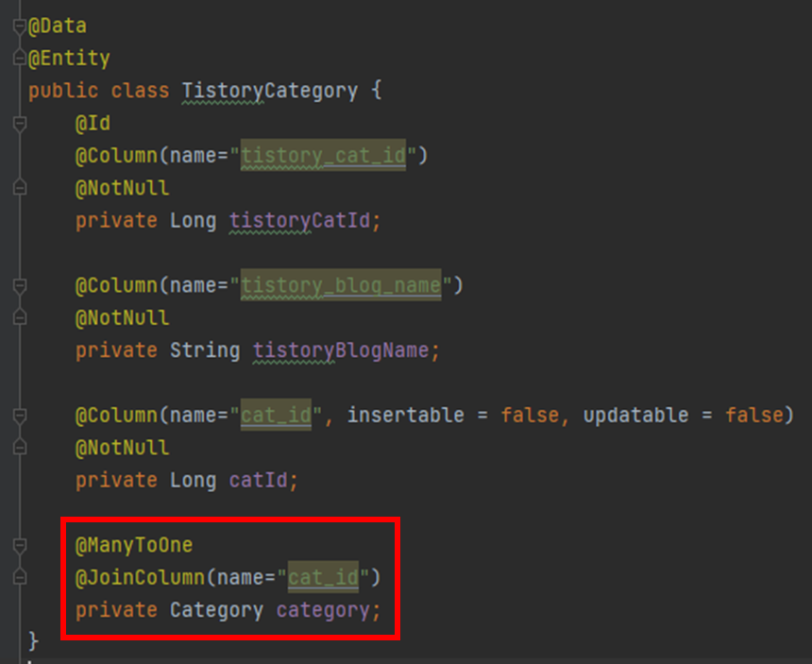Image resolution: width=812 pixels, height=664 pixels.
Task: Collapse fold marker beside @Id annotation
Action: pyautogui.click(x=20, y=124)
